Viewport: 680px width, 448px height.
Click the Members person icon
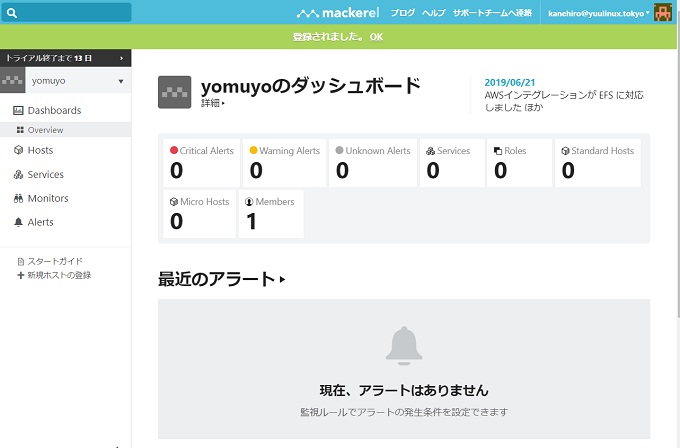249,202
